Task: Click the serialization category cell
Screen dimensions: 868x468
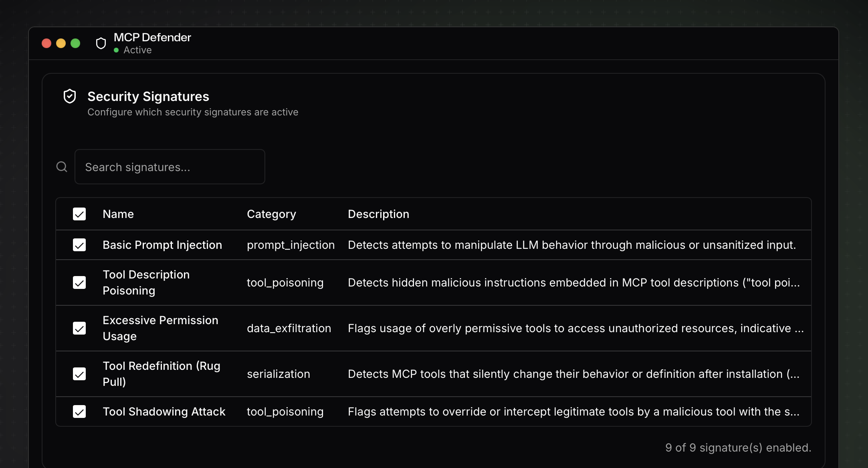Action: pyautogui.click(x=279, y=374)
